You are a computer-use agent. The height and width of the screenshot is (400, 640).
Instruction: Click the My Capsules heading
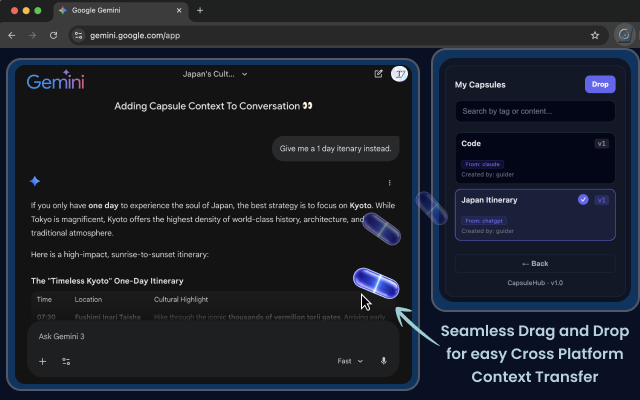coord(480,85)
